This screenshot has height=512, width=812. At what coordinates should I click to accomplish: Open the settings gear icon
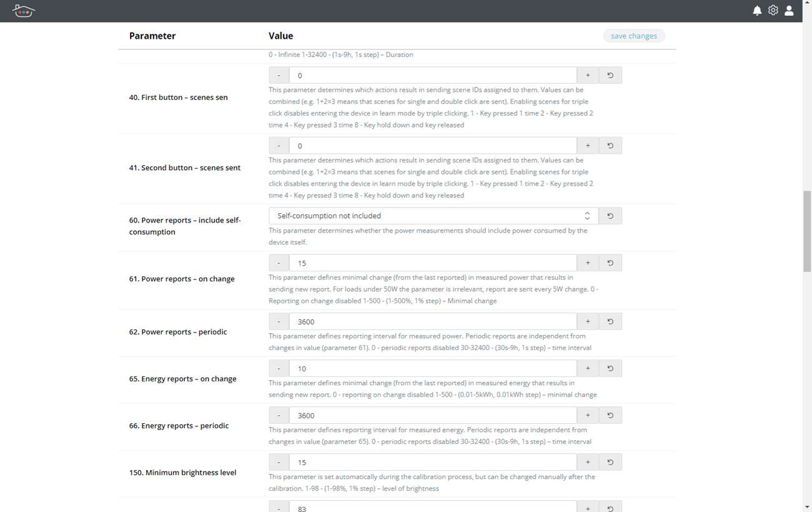click(773, 11)
